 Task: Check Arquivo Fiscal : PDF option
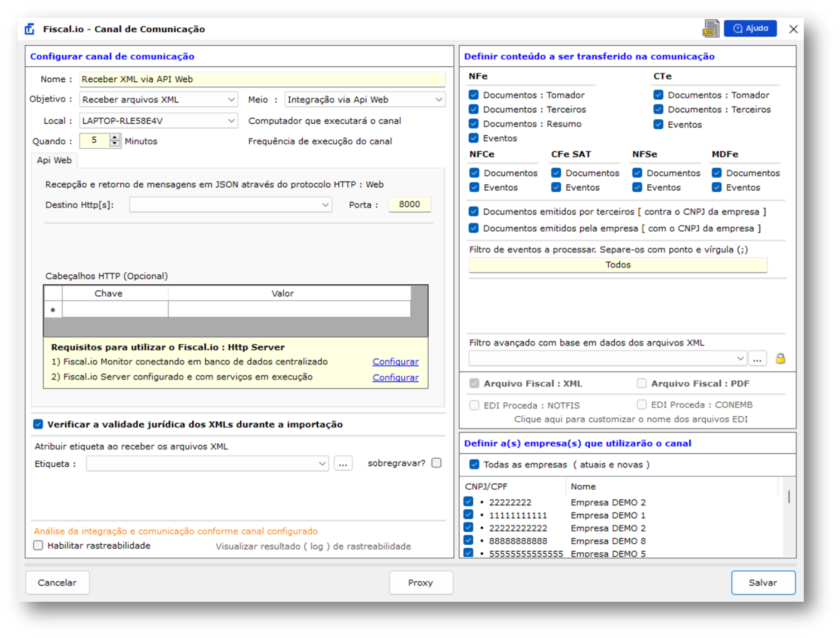point(642,383)
